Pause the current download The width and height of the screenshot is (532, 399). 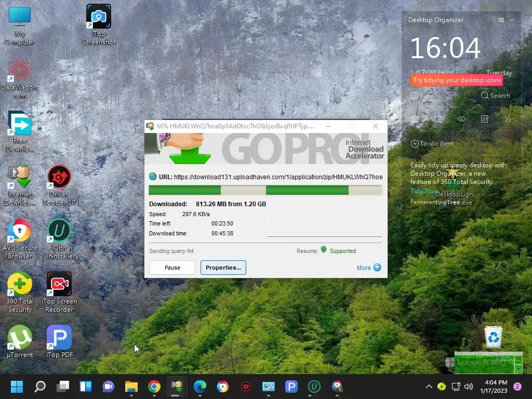pyautogui.click(x=172, y=268)
